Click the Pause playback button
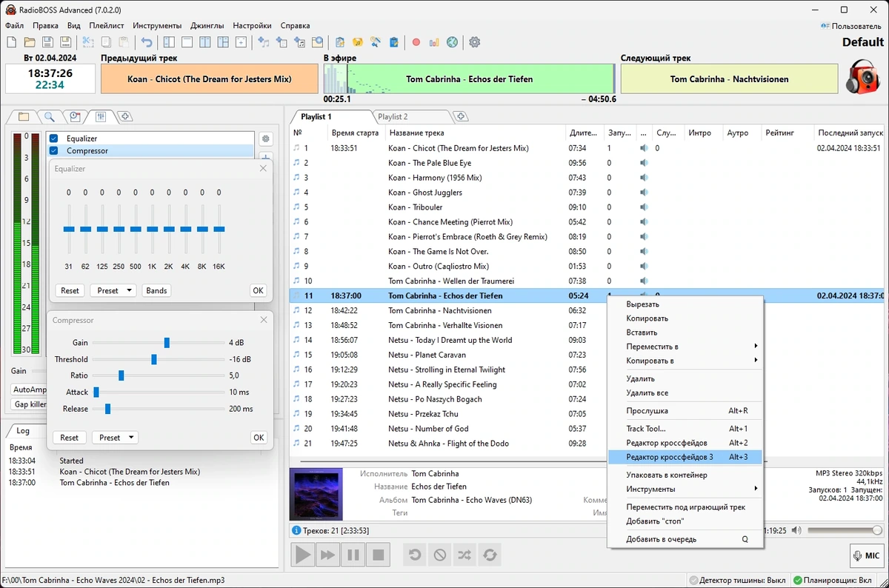The height and width of the screenshot is (588, 889). pyautogui.click(x=353, y=554)
